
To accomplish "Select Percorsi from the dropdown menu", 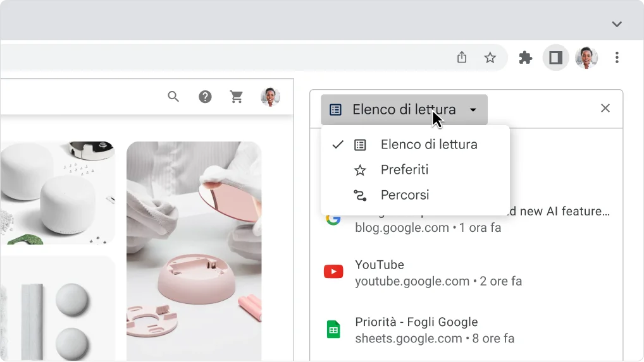I will (415, 195).
